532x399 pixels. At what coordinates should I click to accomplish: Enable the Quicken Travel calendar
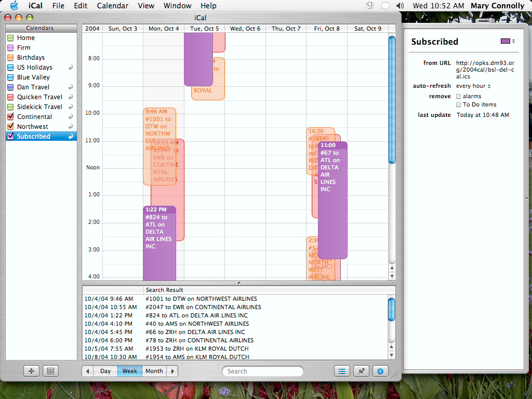10,97
